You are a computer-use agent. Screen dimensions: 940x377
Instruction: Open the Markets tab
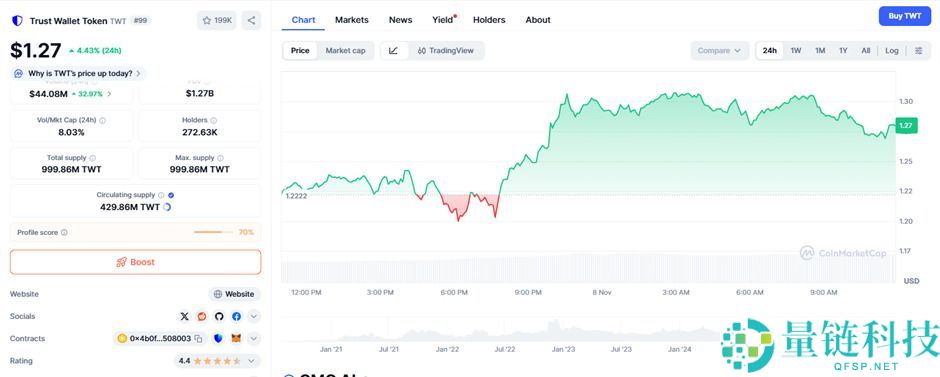coord(352,20)
